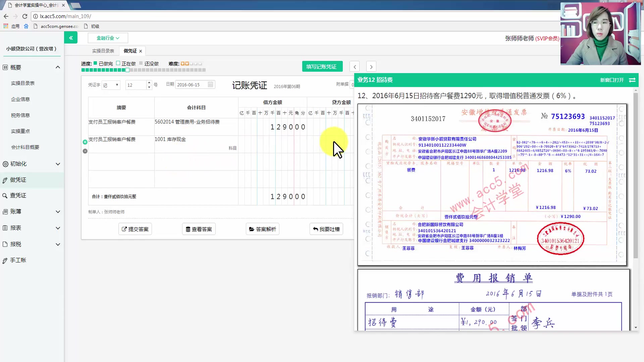The width and height of the screenshot is (644, 362).
Task: Collapse the 概要 section chevron
Action: 58,67
